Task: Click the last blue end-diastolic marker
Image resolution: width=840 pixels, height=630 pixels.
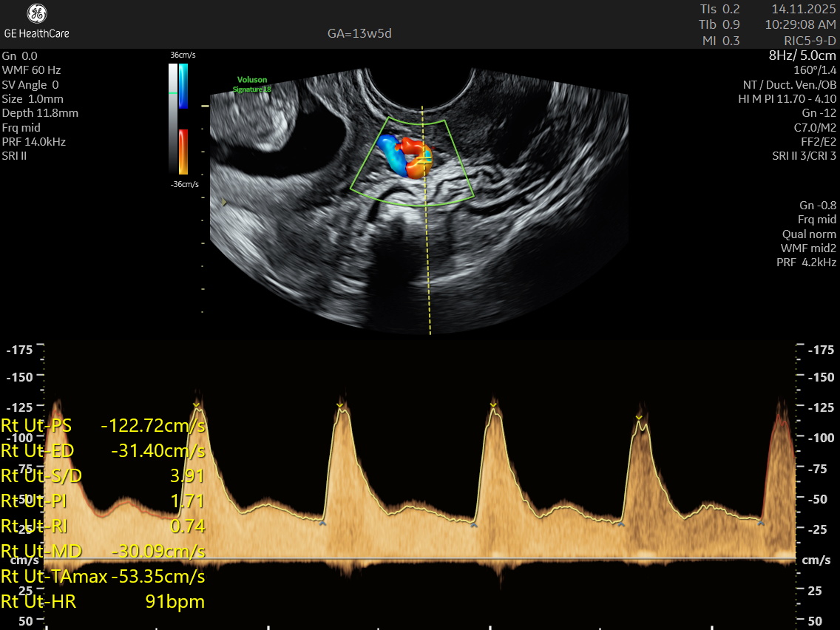Action: (760, 523)
